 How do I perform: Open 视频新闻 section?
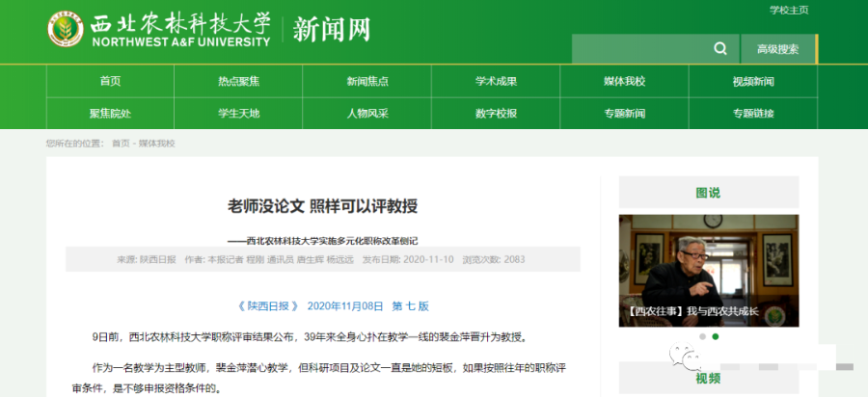coord(752,81)
